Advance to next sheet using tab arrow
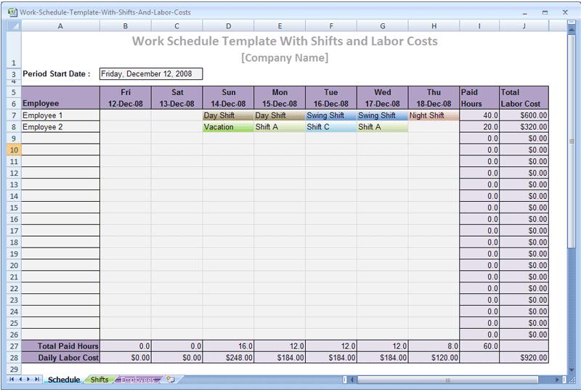This screenshot has height=392, width=581. [28, 380]
